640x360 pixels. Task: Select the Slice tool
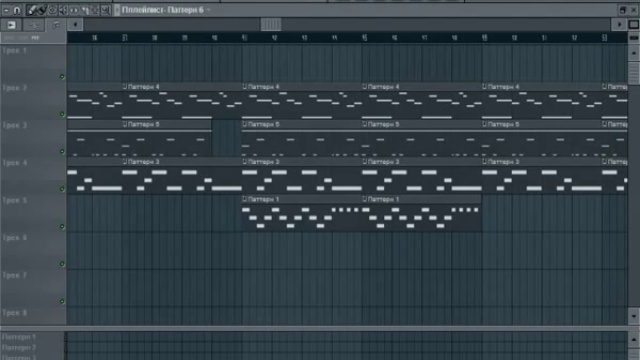point(84,10)
